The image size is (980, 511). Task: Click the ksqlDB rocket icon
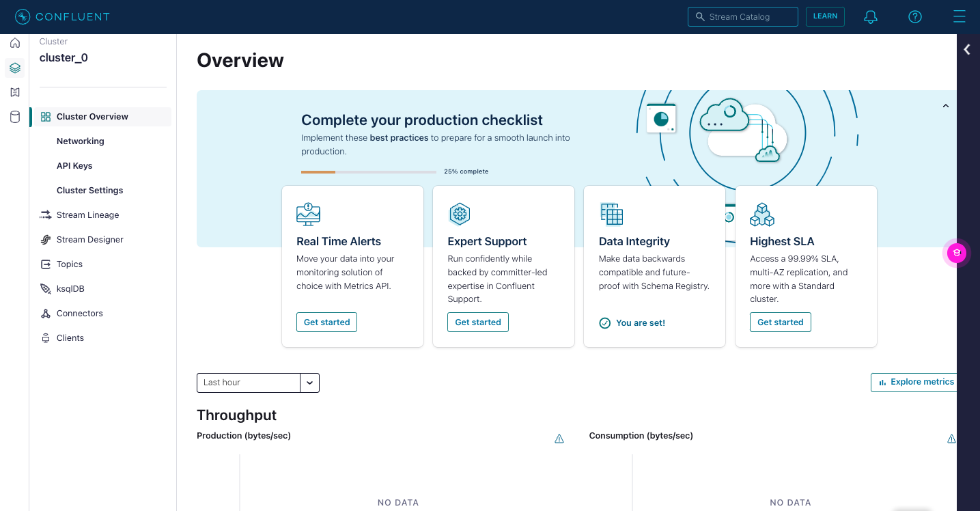point(46,289)
